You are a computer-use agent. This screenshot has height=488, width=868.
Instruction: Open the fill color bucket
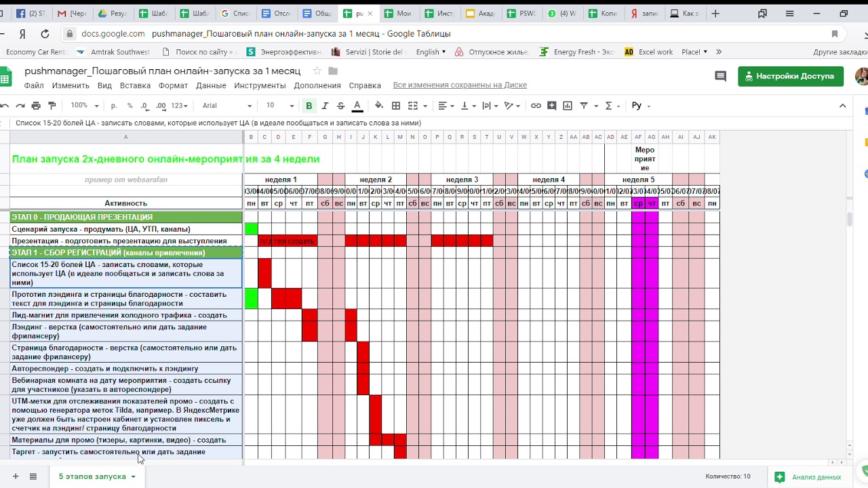[379, 106]
